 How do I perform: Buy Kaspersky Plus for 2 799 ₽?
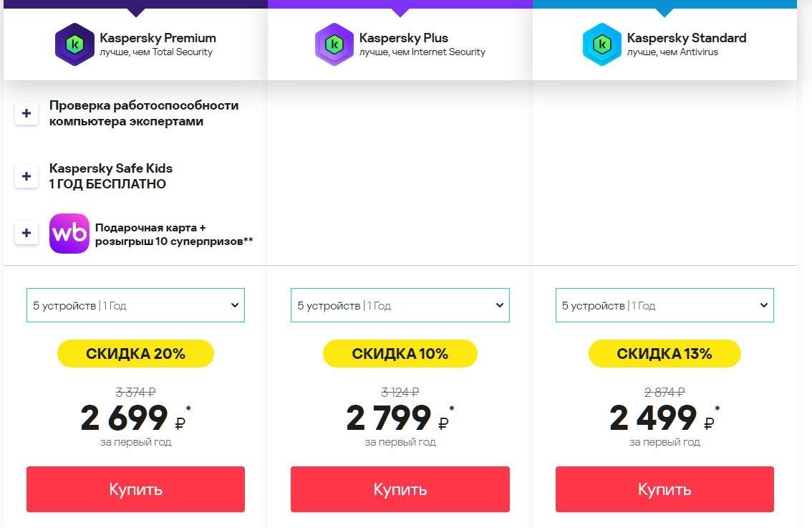(400, 489)
